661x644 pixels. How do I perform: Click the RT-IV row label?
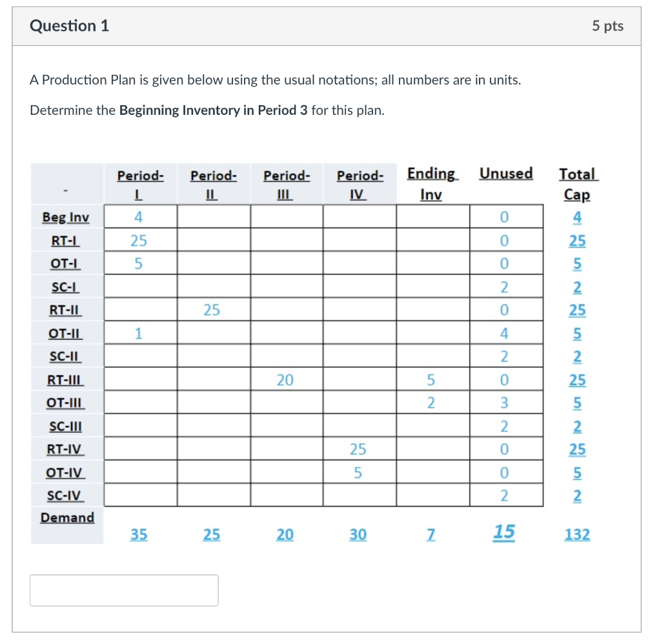point(66,450)
